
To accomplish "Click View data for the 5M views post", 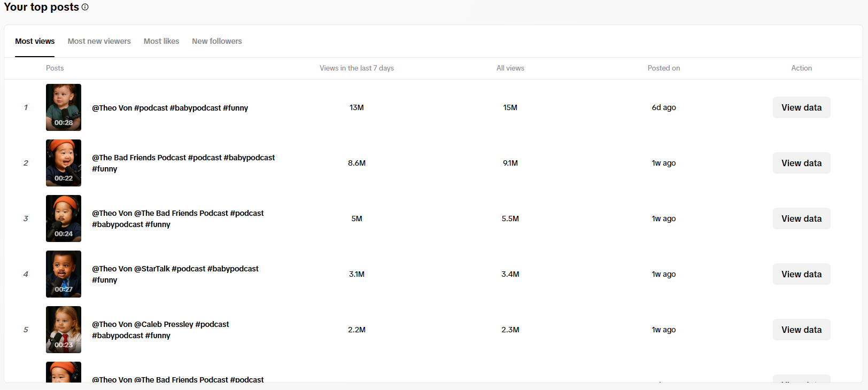I will pyautogui.click(x=801, y=219).
